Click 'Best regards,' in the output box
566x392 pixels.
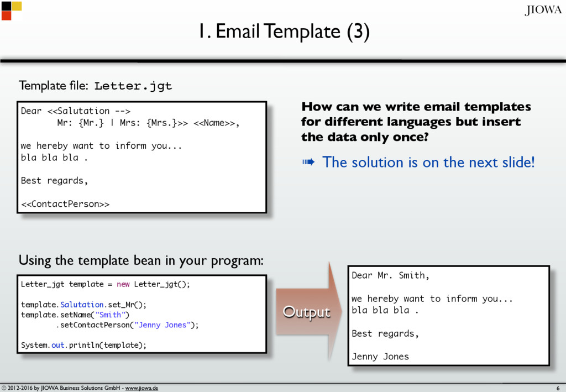385,333
